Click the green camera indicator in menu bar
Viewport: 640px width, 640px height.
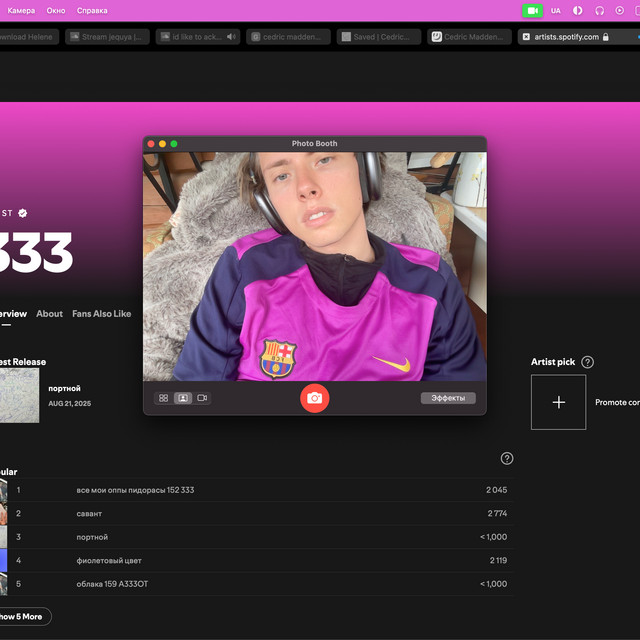pos(532,10)
